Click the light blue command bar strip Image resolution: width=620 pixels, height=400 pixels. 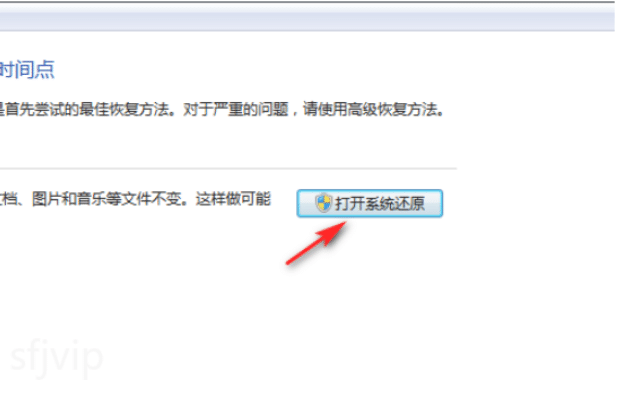coord(307,18)
